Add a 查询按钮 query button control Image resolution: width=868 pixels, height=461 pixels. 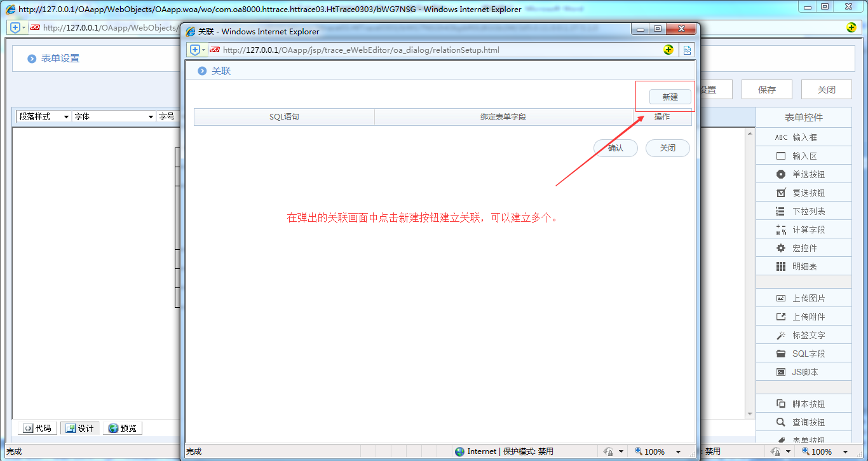(804, 422)
